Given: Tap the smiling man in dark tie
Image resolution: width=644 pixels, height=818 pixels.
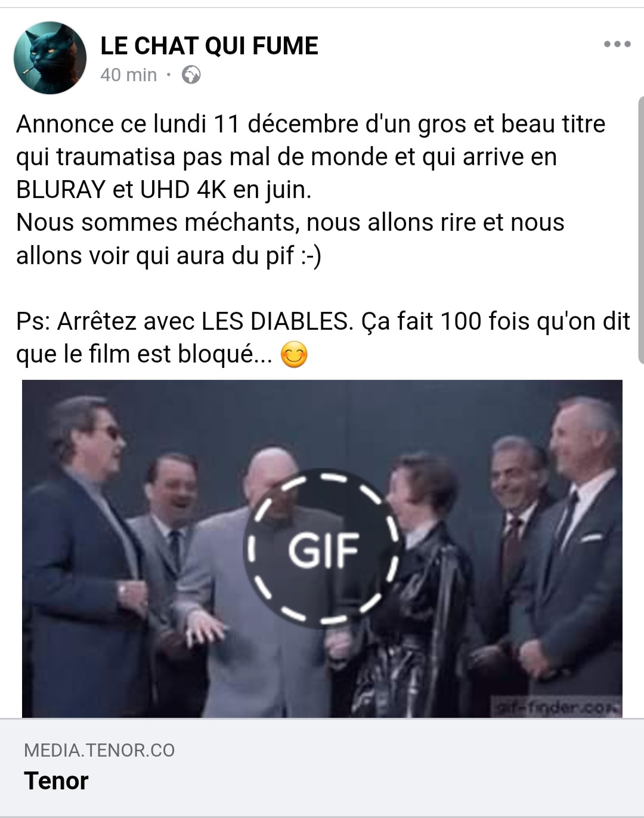Looking at the screenshot, I should click(x=513, y=525).
